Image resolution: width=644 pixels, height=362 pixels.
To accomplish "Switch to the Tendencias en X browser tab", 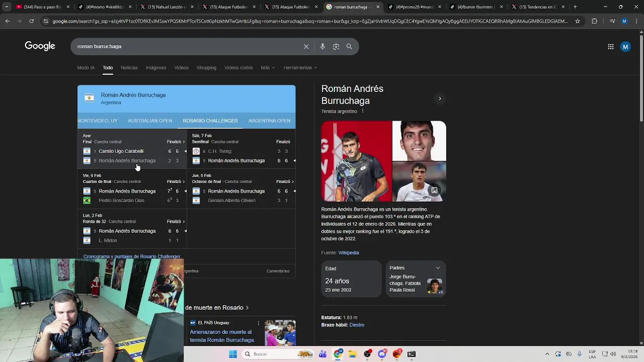I will tap(537, 7).
